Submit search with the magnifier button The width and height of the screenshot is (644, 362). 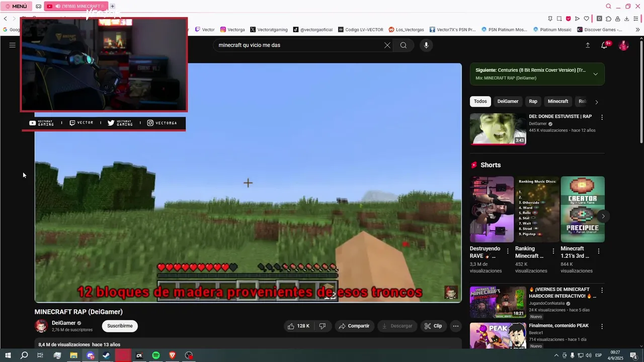(x=404, y=45)
